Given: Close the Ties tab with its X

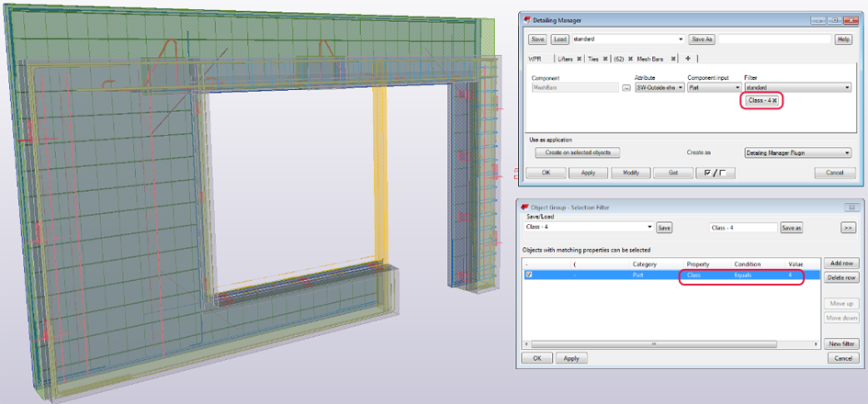Looking at the screenshot, I should pyautogui.click(x=606, y=59).
